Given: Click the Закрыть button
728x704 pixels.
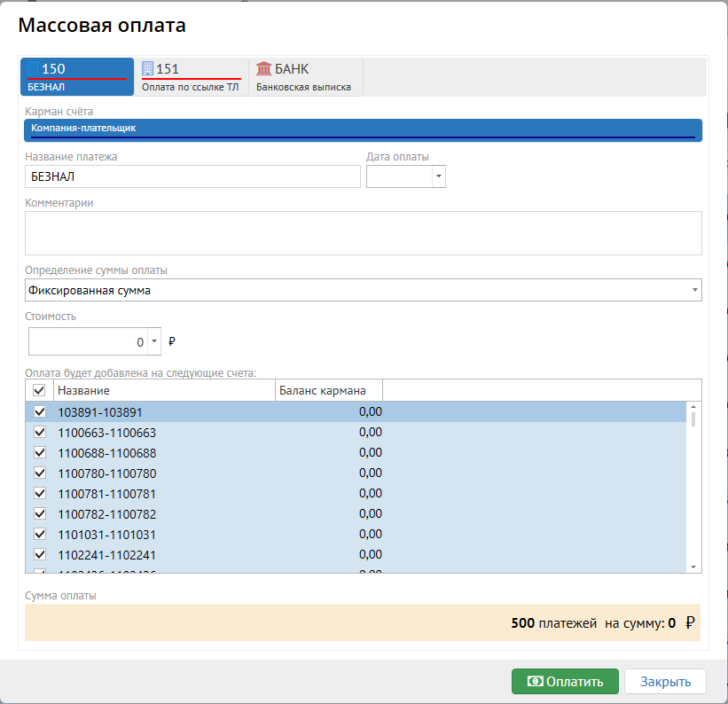Looking at the screenshot, I should click(665, 681).
